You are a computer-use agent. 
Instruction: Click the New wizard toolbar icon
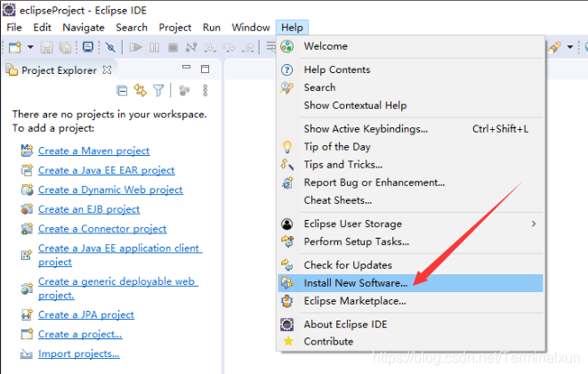(x=15, y=47)
